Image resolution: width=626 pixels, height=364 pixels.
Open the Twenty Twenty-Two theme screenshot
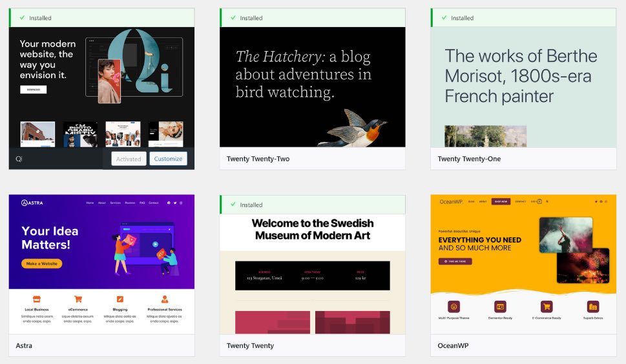click(312, 87)
